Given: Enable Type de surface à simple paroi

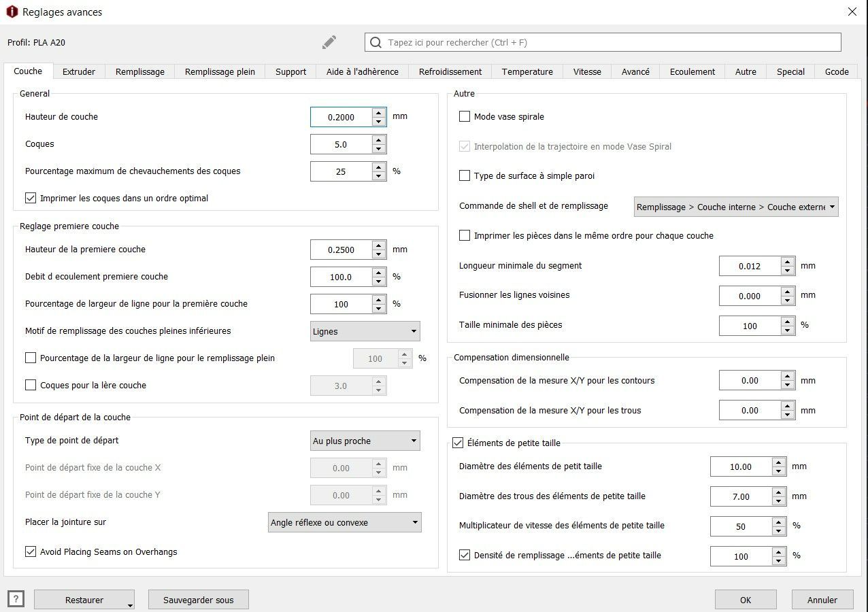Looking at the screenshot, I should pyautogui.click(x=465, y=175).
